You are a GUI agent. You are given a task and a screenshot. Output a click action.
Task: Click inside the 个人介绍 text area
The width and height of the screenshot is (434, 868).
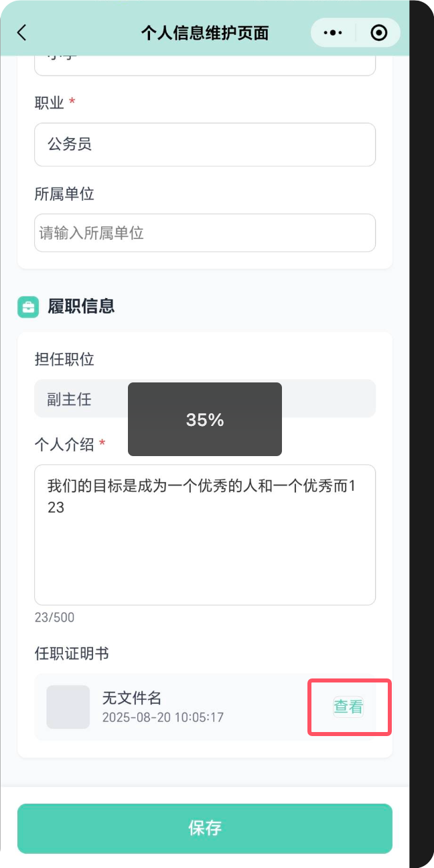[x=204, y=534]
